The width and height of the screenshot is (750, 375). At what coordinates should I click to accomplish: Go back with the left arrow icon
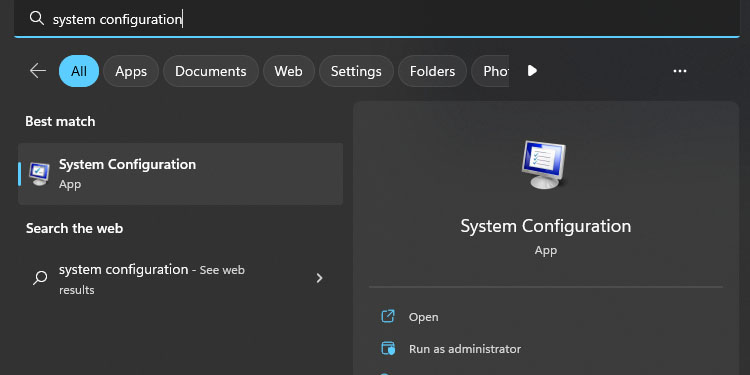[38, 71]
